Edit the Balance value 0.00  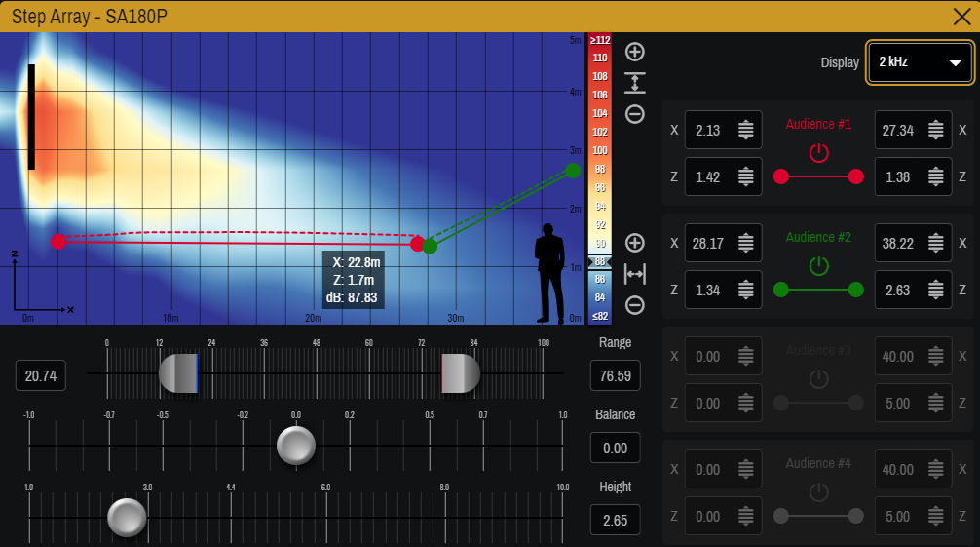pos(616,449)
